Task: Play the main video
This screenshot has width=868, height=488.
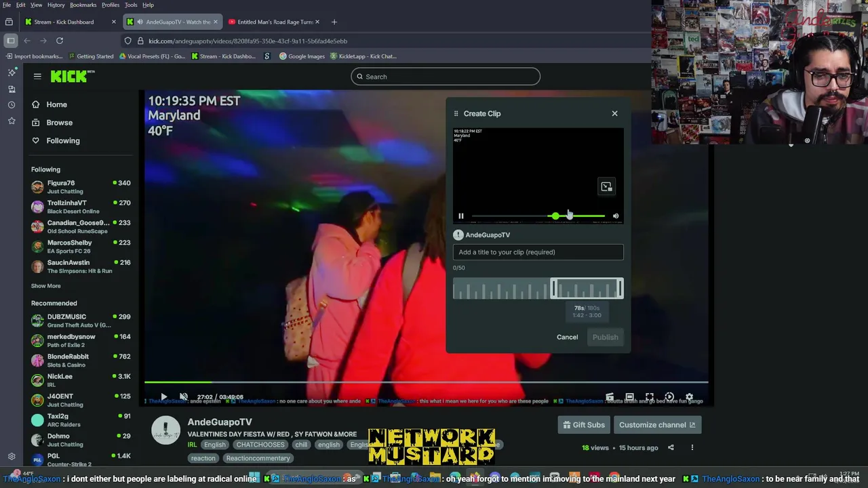Action: click(163, 397)
